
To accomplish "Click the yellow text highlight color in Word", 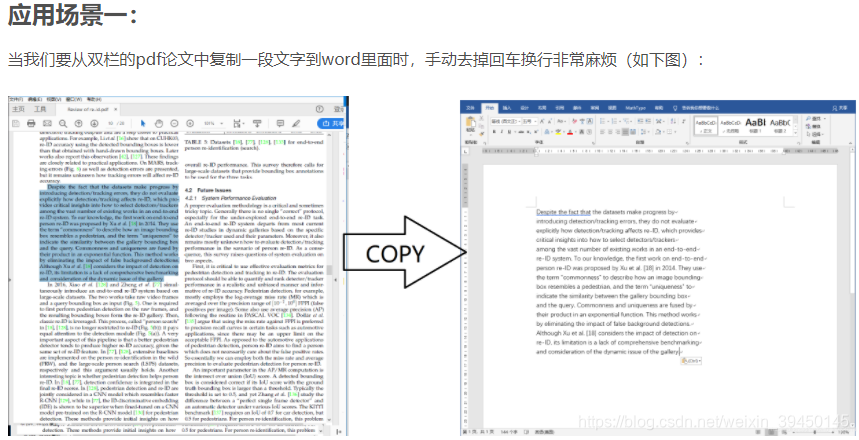I will [558, 132].
